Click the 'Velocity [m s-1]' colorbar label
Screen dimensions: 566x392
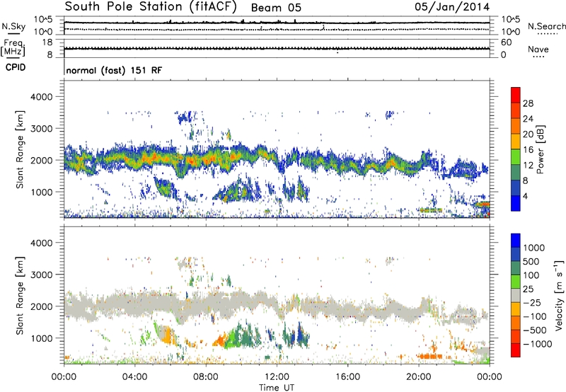tap(559, 295)
